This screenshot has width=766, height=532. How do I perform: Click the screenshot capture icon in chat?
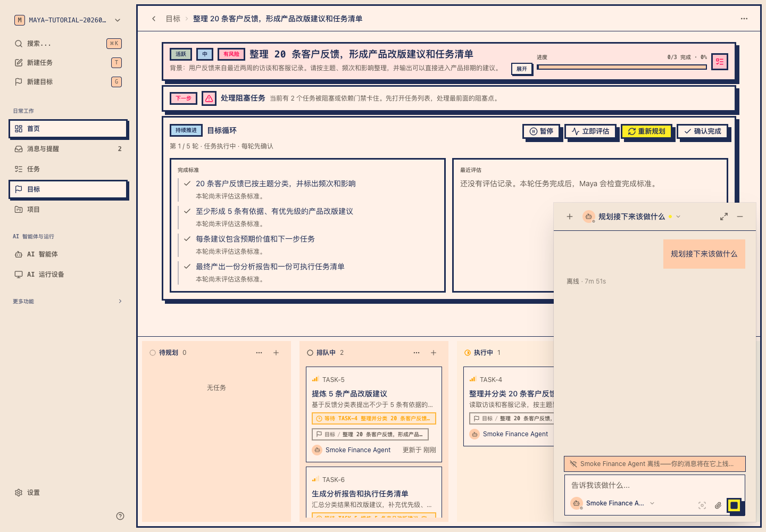tap(702, 505)
